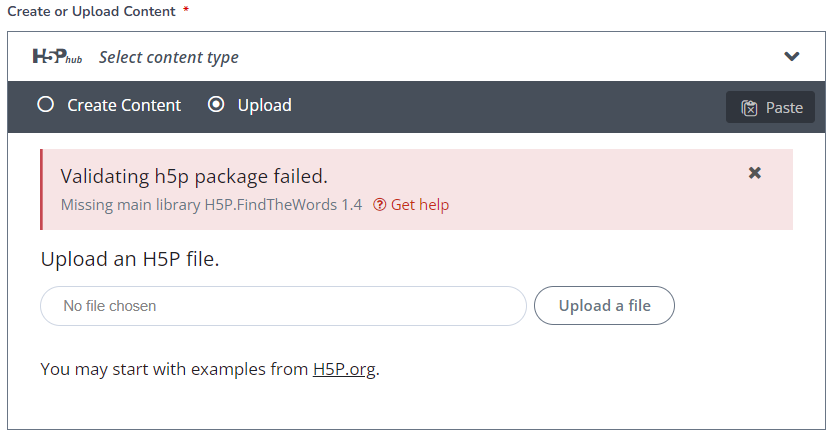Select the Upload radio button

tap(216, 104)
